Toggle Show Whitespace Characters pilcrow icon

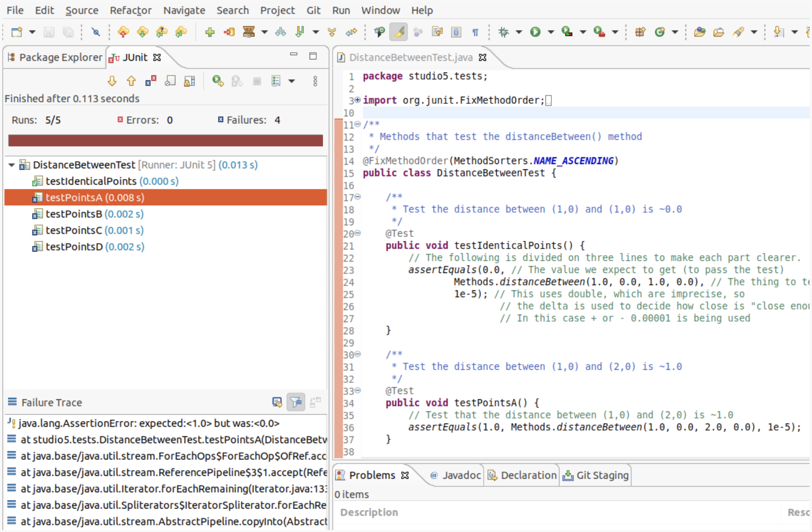pos(475,32)
